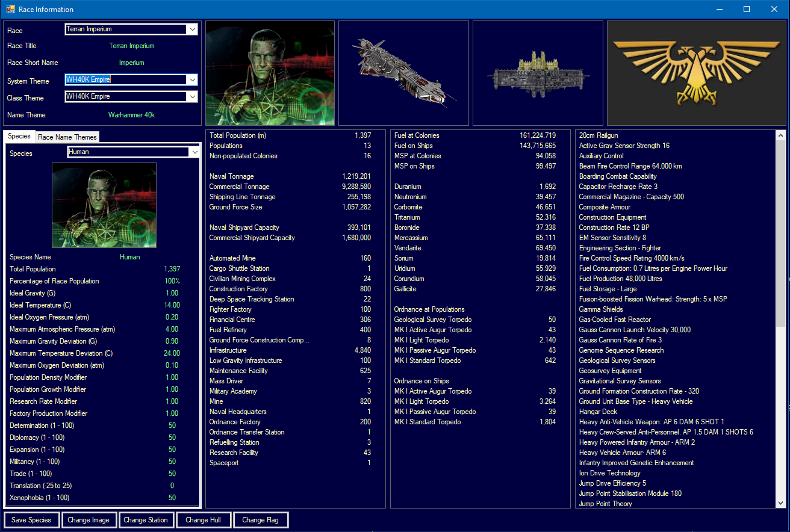790x532 pixels.
Task: Click the Translation value 0
Action: [x=172, y=486]
